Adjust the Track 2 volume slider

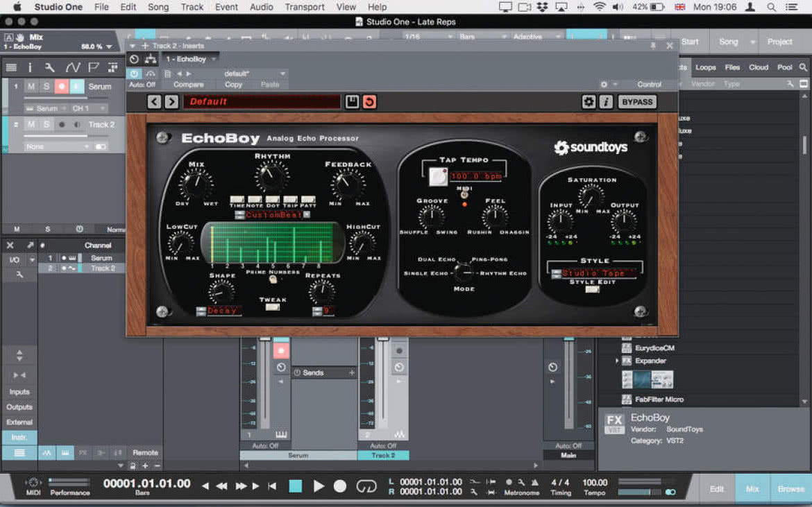click(67, 136)
